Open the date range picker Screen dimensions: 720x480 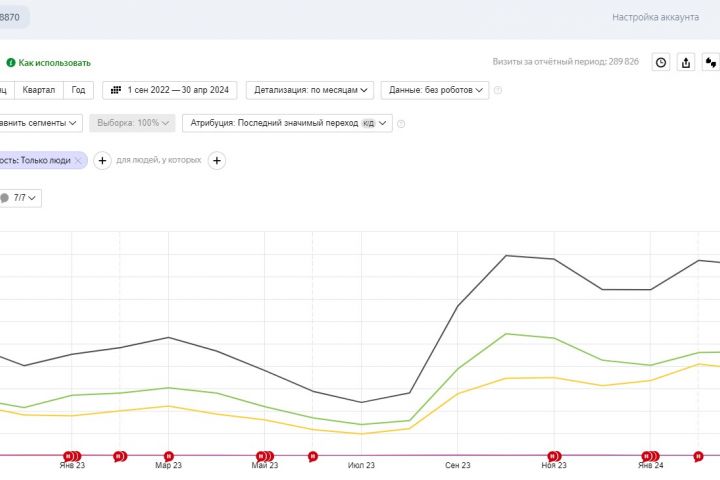click(x=169, y=90)
